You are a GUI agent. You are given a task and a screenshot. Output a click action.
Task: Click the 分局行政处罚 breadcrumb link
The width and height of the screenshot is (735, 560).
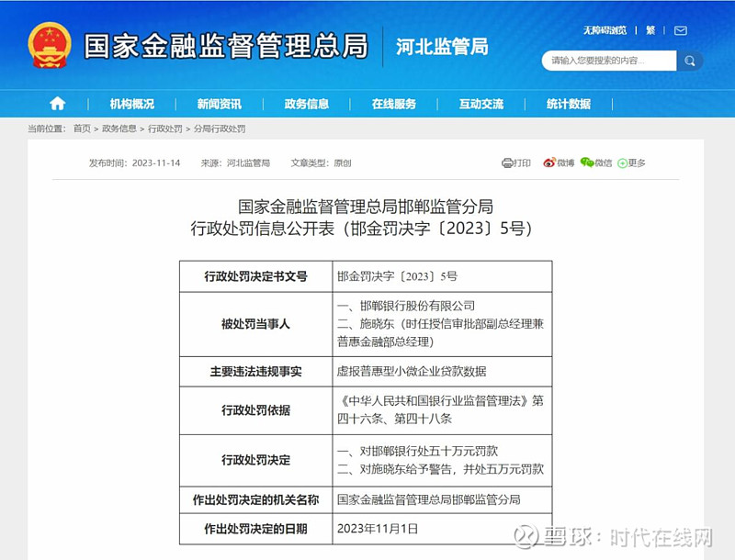pos(220,129)
